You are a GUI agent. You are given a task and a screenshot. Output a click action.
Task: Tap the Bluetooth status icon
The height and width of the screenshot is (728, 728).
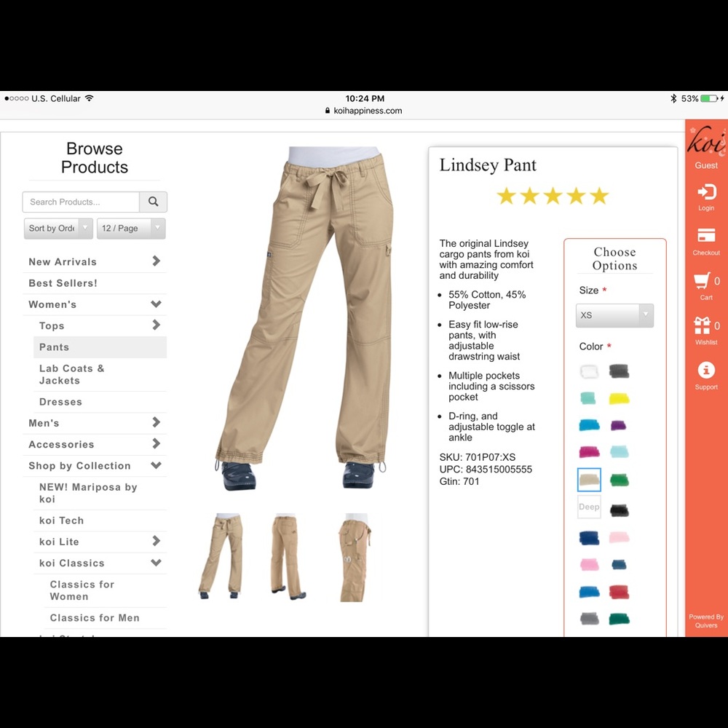tap(673, 98)
